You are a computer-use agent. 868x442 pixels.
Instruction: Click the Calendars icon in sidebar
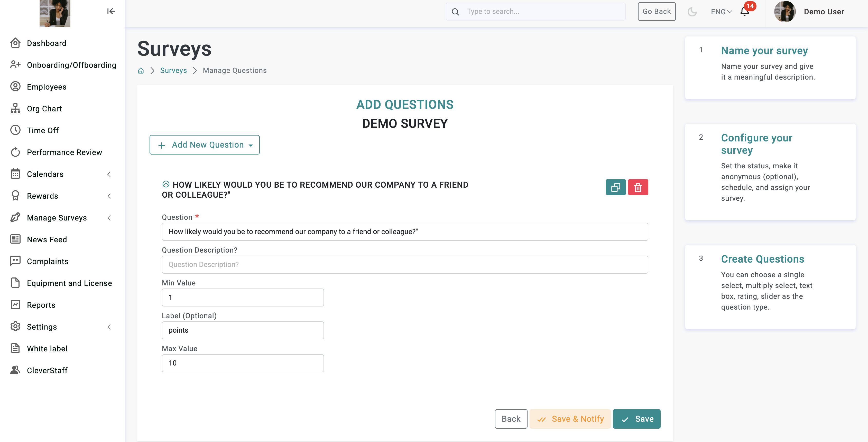tap(15, 174)
